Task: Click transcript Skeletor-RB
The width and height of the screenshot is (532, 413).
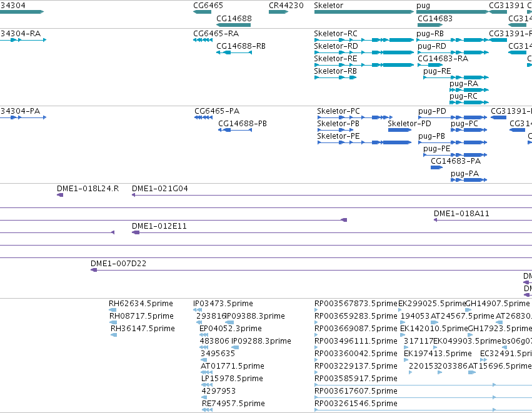Action: click(x=336, y=77)
